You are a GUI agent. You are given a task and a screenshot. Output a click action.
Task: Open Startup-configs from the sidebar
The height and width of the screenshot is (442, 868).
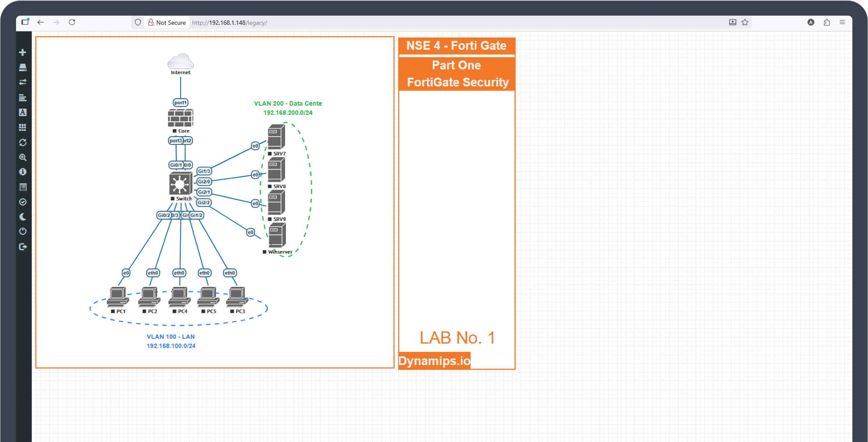[23, 98]
